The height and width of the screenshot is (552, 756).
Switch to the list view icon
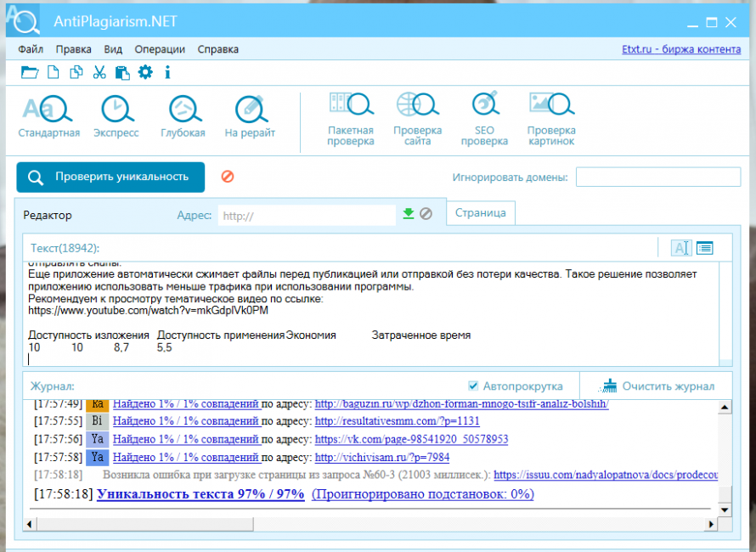(704, 248)
